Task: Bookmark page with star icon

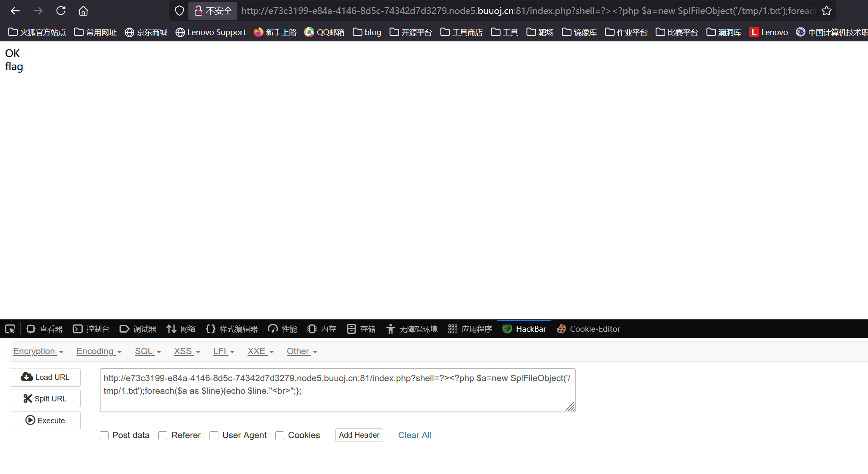Action: coord(826,11)
